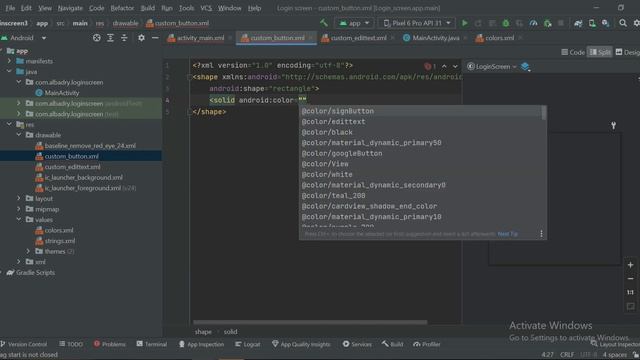
Task: Choose @color/teal_200 from the suggestions
Action: click(420, 196)
